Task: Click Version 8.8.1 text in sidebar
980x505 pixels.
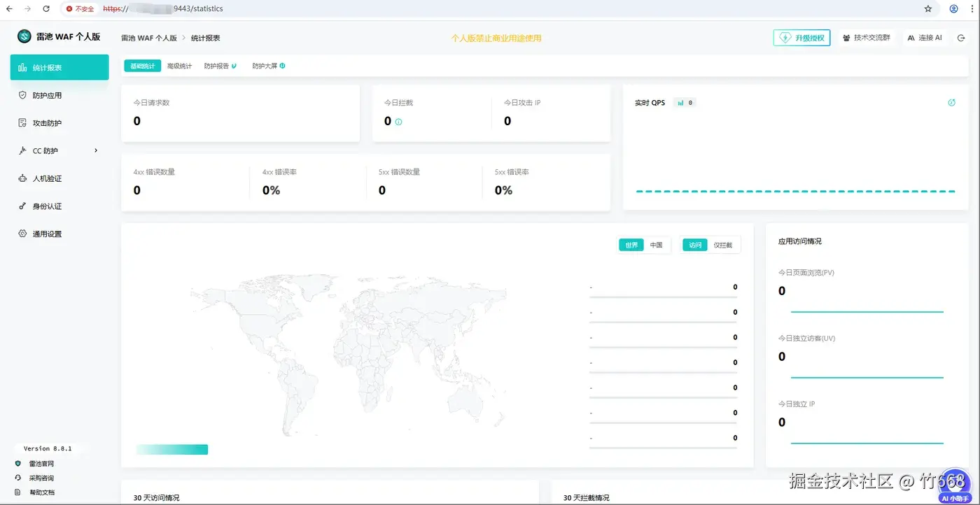Action: coord(48,448)
